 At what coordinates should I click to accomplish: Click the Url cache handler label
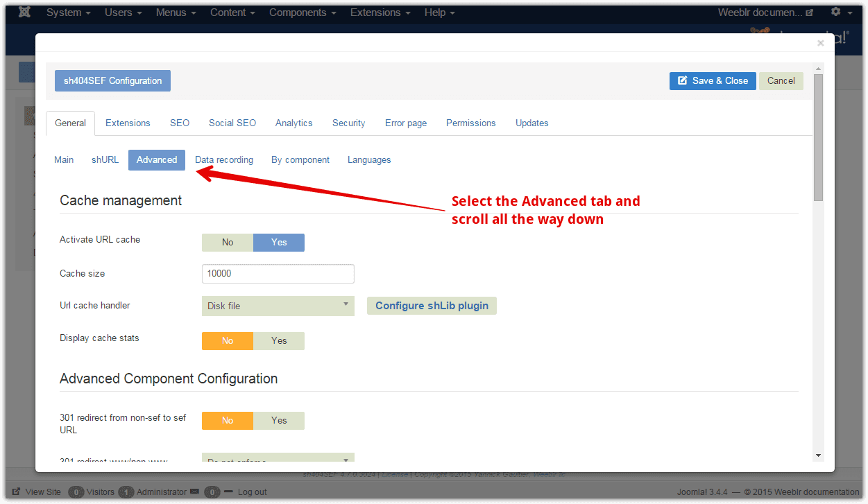coord(95,305)
